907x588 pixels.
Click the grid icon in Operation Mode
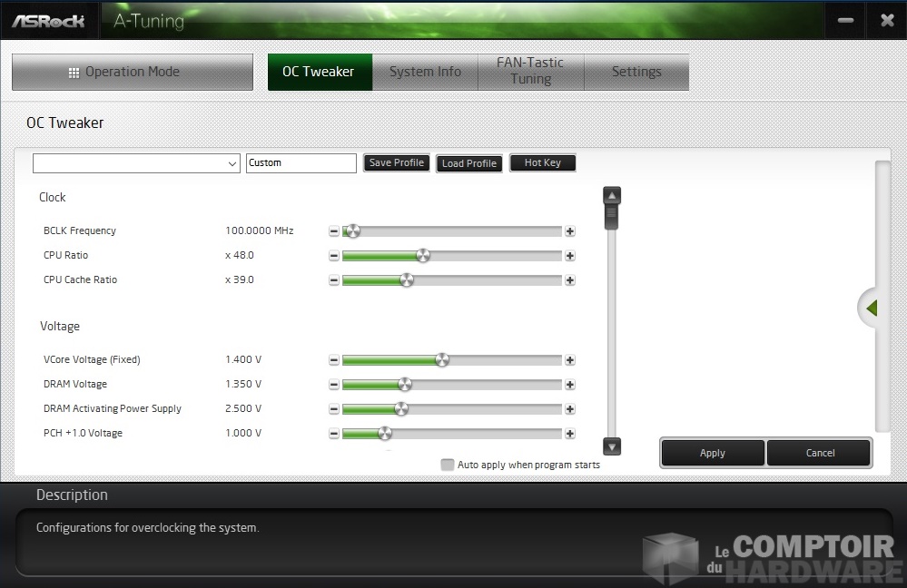click(x=74, y=73)
